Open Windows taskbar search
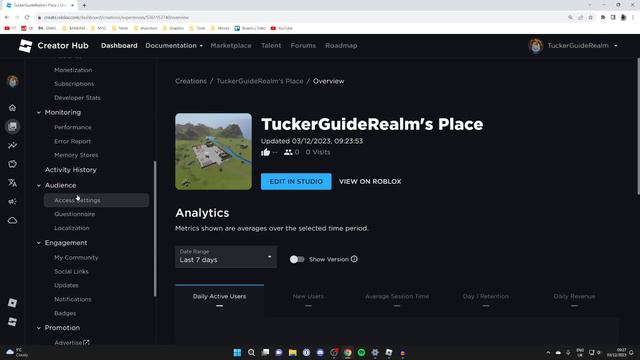This screenshot has width=640, height=360. coord(251,353)
